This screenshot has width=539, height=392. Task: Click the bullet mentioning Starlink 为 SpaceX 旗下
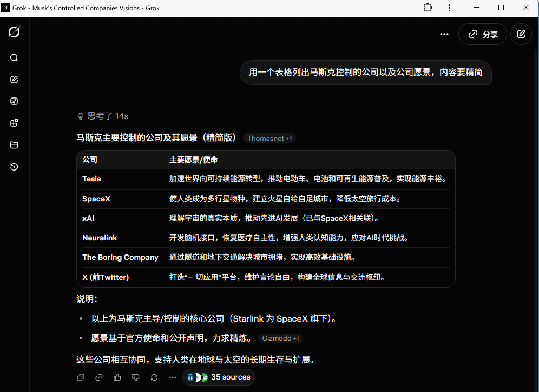click(x=214, y=319)
